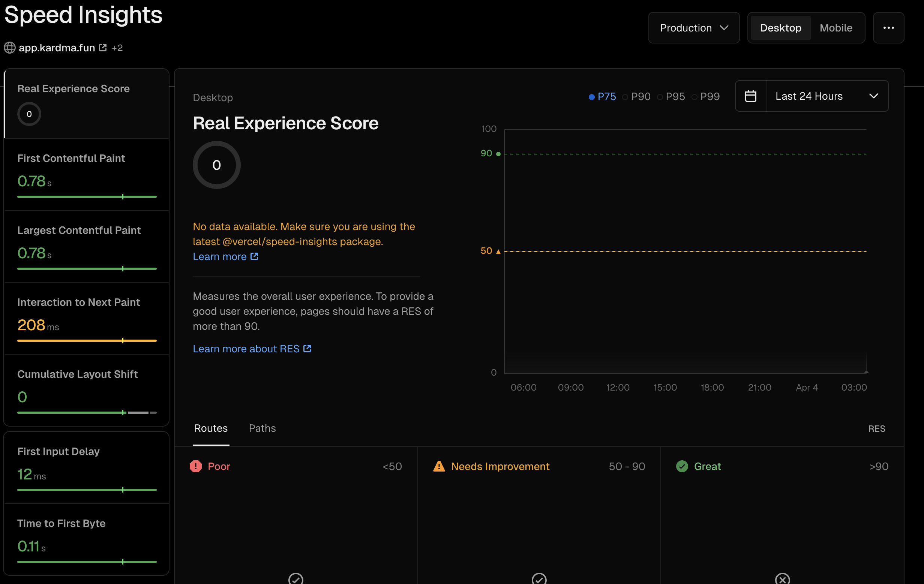Click the calendar icon next to date range
924x584 pixels.
[751, 96]
